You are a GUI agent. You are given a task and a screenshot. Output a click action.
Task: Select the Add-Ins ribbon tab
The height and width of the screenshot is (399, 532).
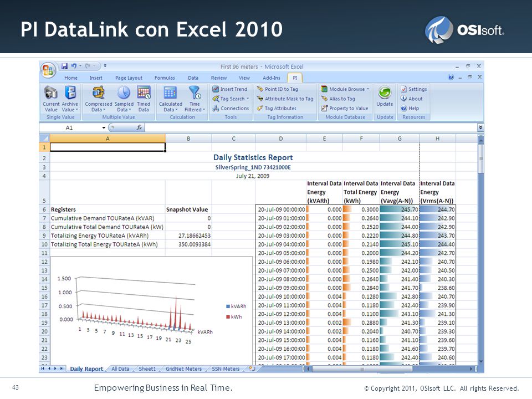272,78
